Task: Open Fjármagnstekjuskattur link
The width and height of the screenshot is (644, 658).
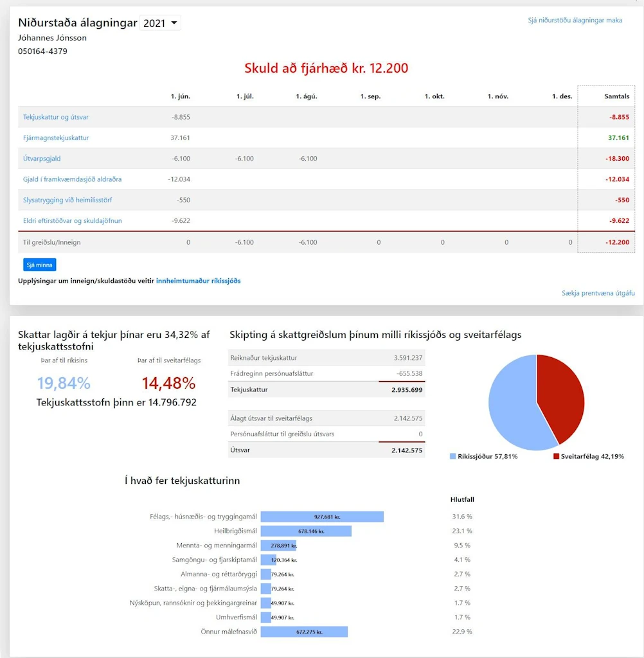Action: pos(56,138)
